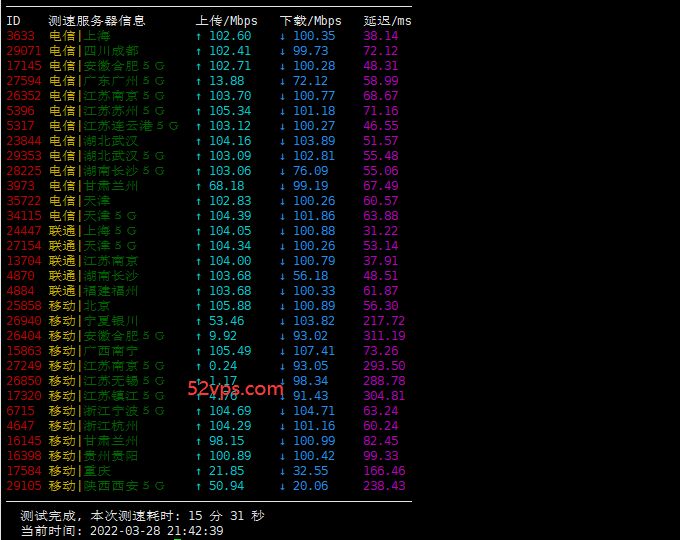The height and width of the screenshot is (540, 680).
Task: Click upload value 68.18
Action: point(226,186)
